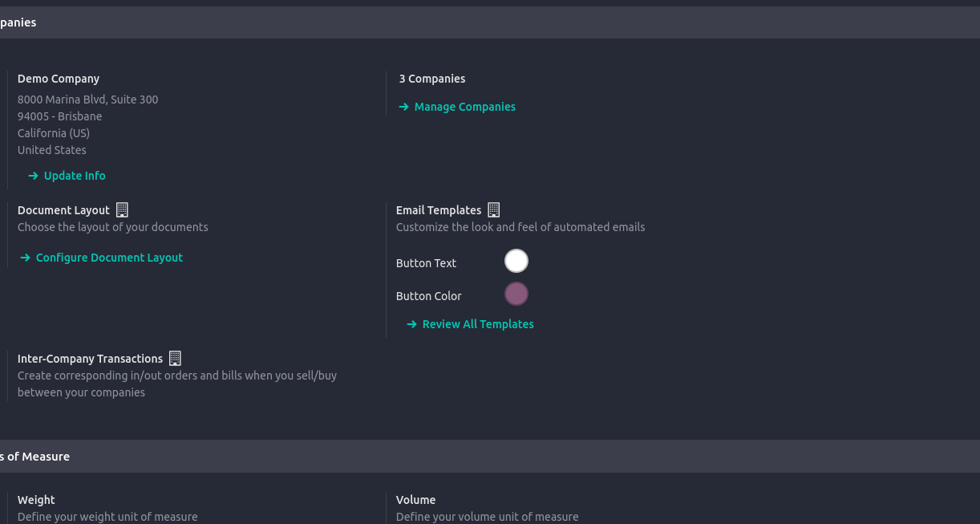The image size is (980, 524).
Task: Open Review All Templates
Action: [478, 324]
